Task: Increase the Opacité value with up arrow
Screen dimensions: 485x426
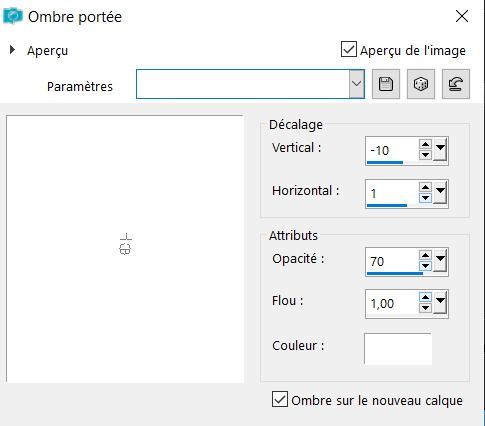Action: 425,256
